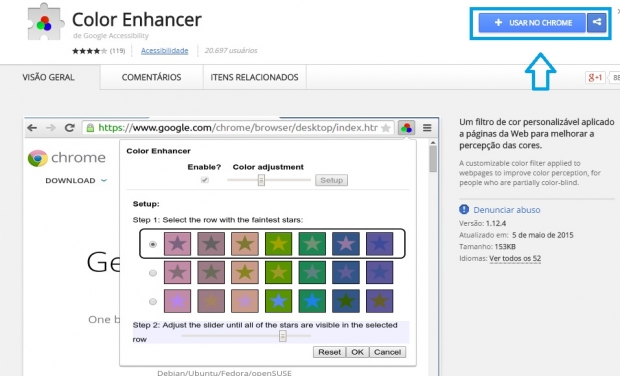Click the OK button
The height and width of the screenshot is (376, 620).
click(x=357, y=352)
